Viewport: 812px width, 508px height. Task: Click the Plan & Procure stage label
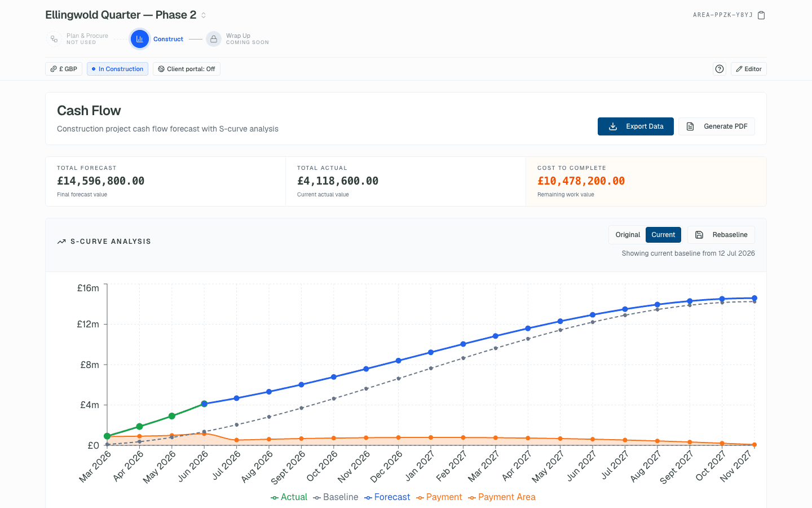[x=87, y=36]
